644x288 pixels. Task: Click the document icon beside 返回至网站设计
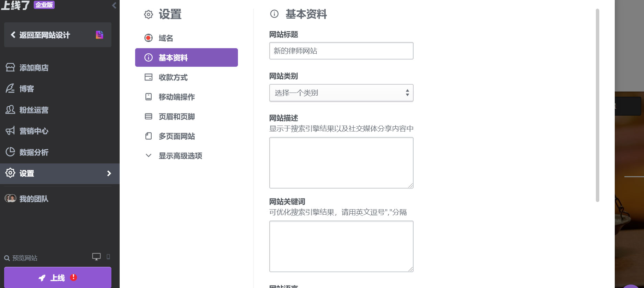pyautogui.click(x=99, y=35)
